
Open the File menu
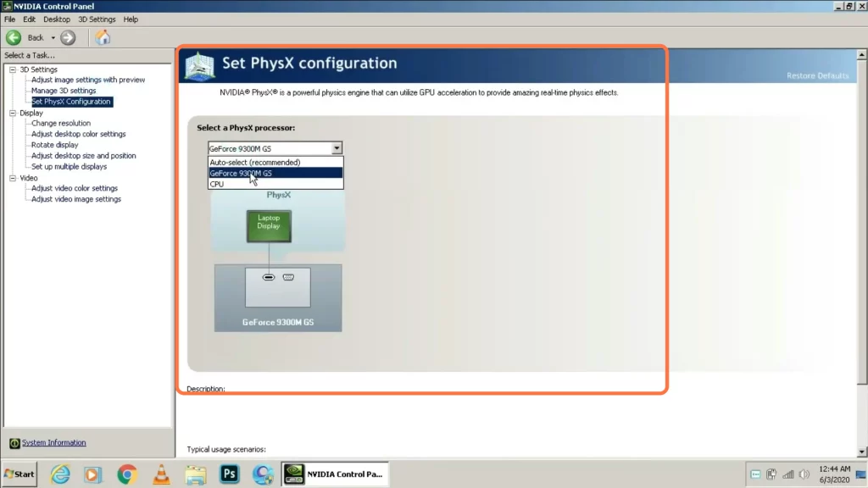click(x=10, y=19)
